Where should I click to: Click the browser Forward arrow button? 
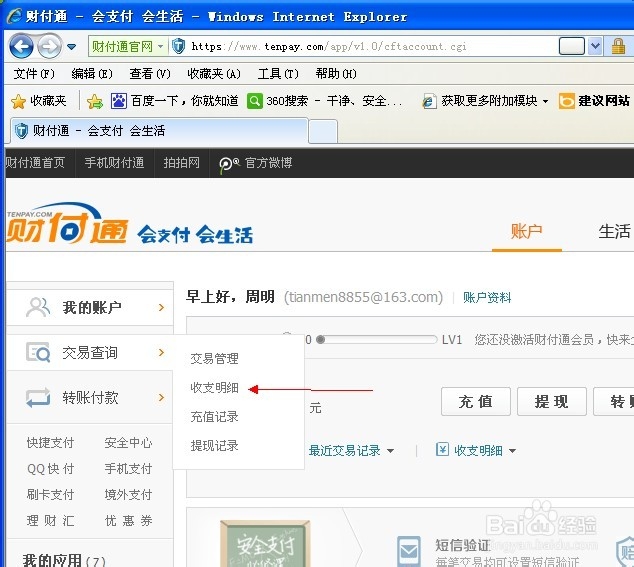(49, 46)
